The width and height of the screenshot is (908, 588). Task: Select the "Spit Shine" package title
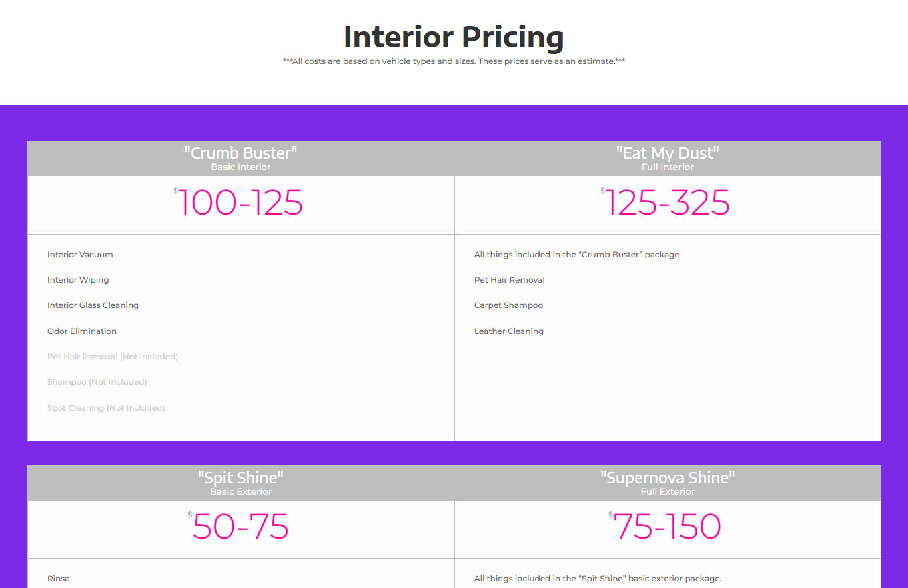pos(241,477)
